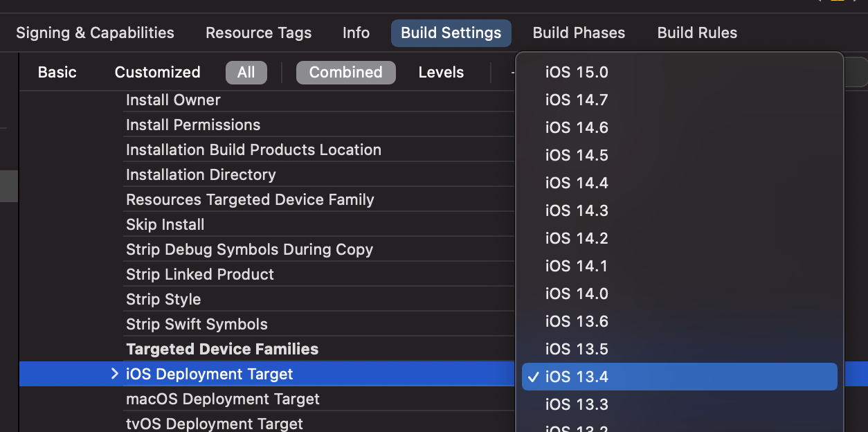Select the All settings filter
Viewport: 868px width, 432px height.
[246, 72]
